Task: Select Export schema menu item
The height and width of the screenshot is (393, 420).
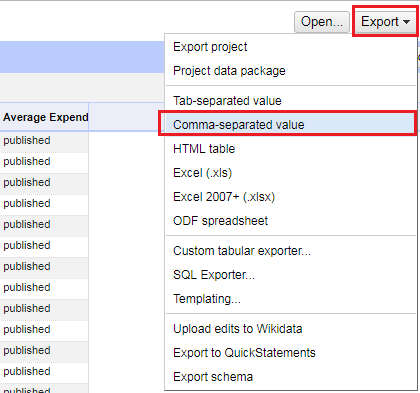Action: coord(290,377)
